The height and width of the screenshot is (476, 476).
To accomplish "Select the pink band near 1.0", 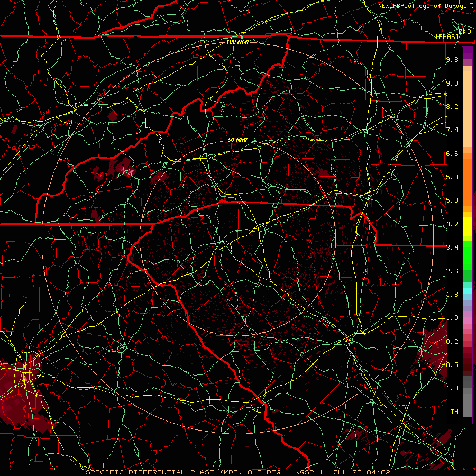I will coord(467,321).
